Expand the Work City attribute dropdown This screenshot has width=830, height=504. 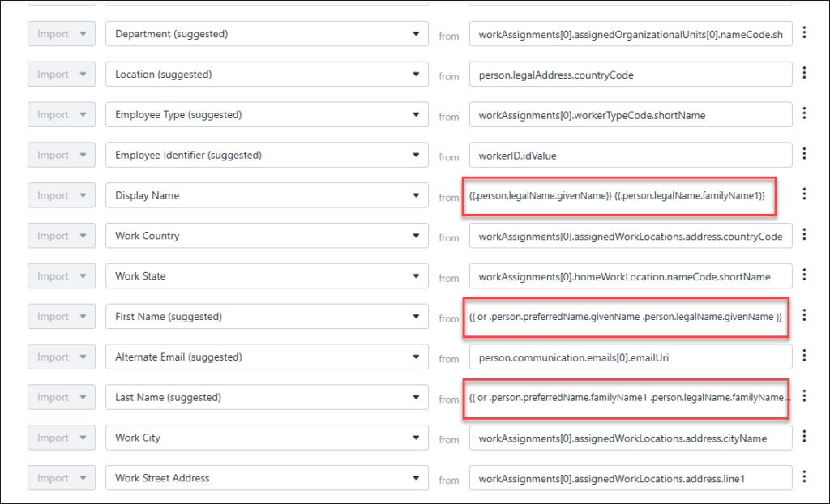(267, 438)
